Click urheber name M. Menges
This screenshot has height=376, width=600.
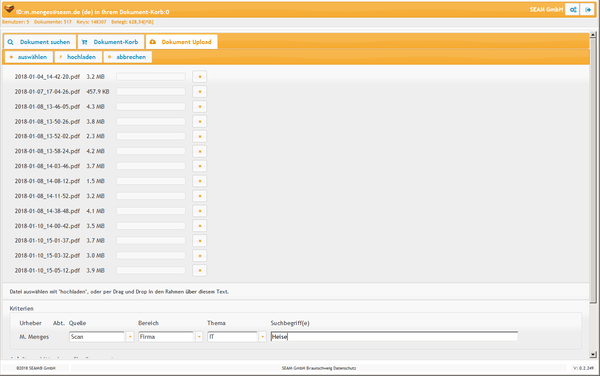coord(34,337)
